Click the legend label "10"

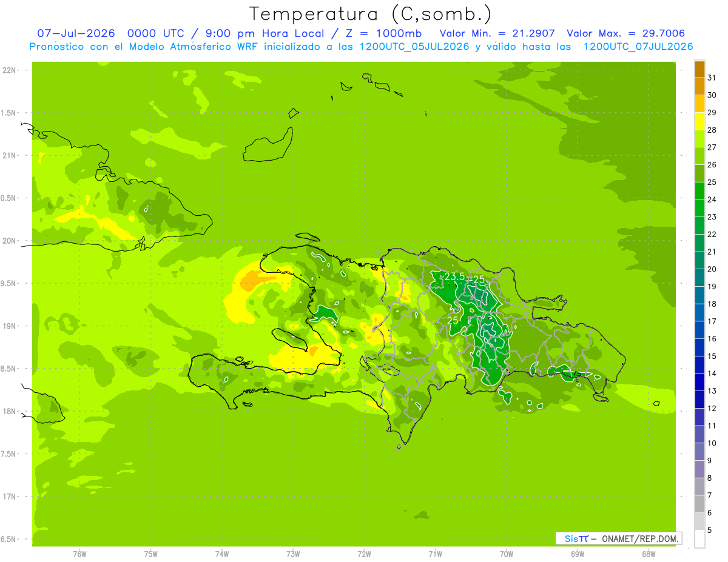click(712, 443)
